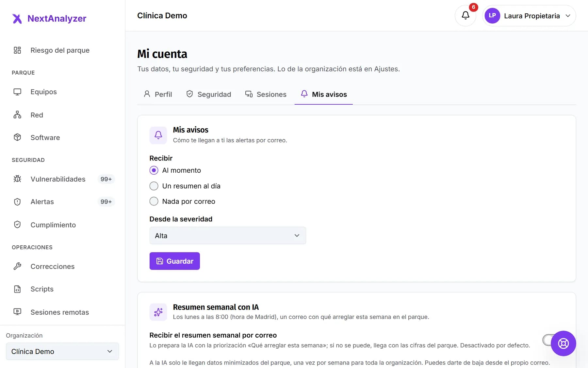
Task: Click the Scripts file icon
Action: click(17, 289)
